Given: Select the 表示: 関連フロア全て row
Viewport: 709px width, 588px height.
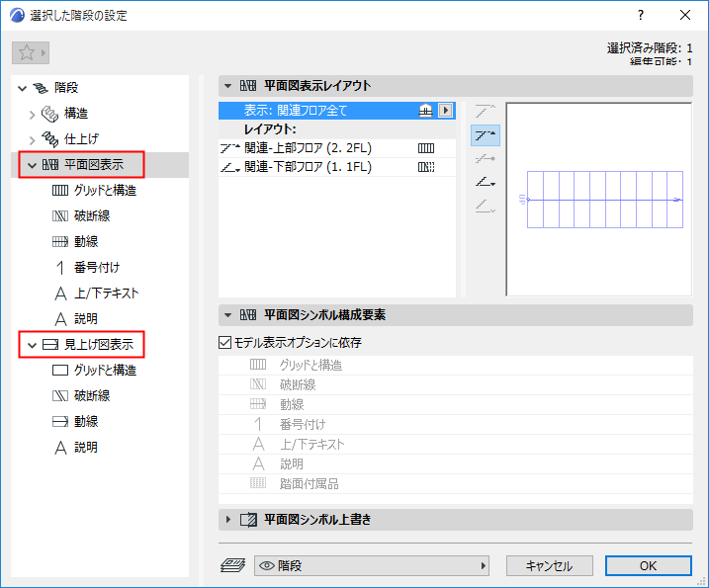Looking at the screenshot, I should pyautogui.click(x=337, y=111).
